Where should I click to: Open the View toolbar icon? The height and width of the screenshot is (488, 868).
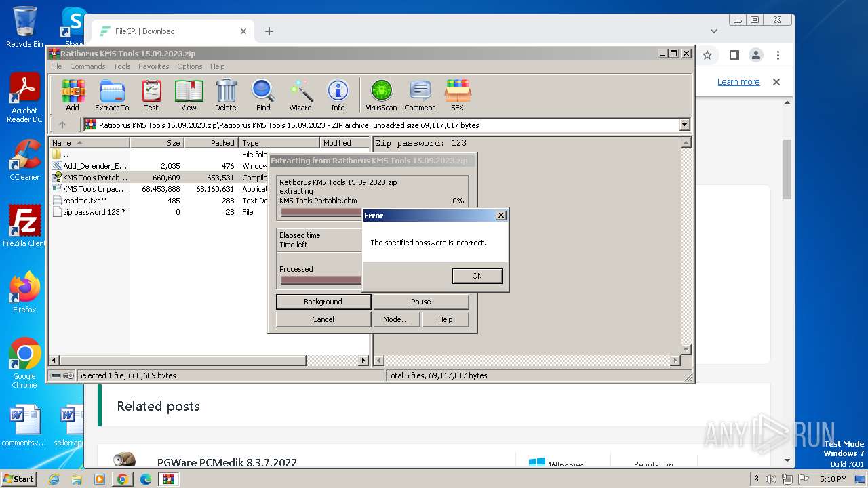189,95
